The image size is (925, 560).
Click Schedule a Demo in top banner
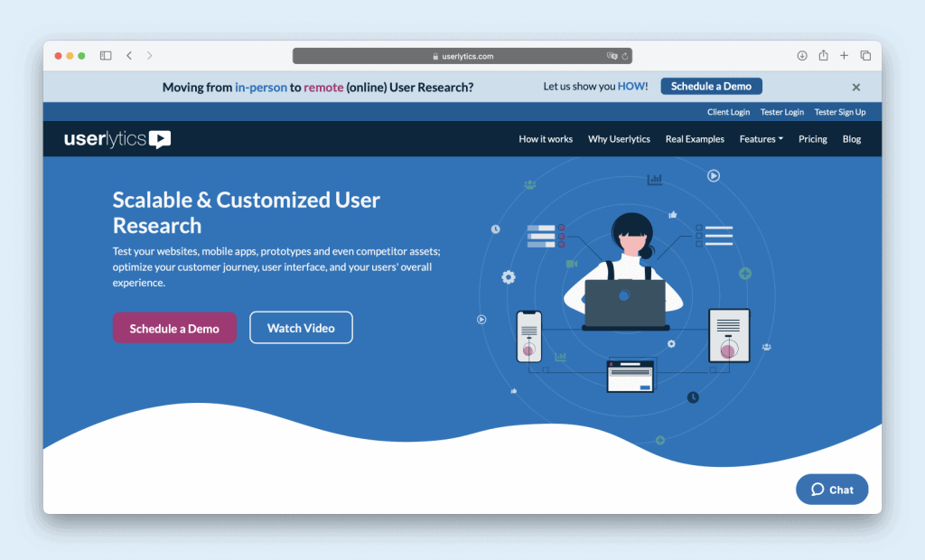[711, 86]
